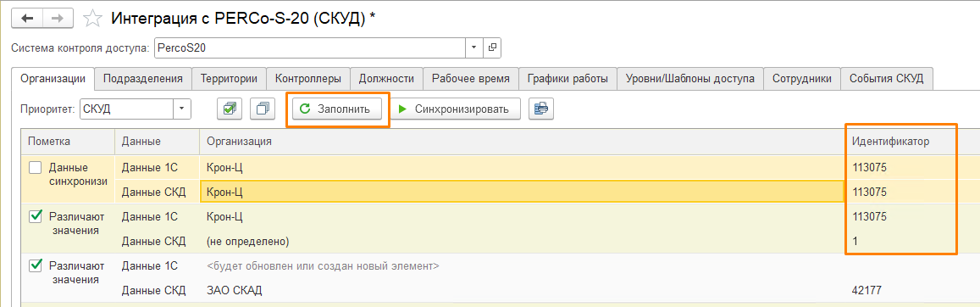The height and width of the screenshot is (307, 980).
Task: Open the Уровни/Шаблоны доступа tab
Action: 690,79
